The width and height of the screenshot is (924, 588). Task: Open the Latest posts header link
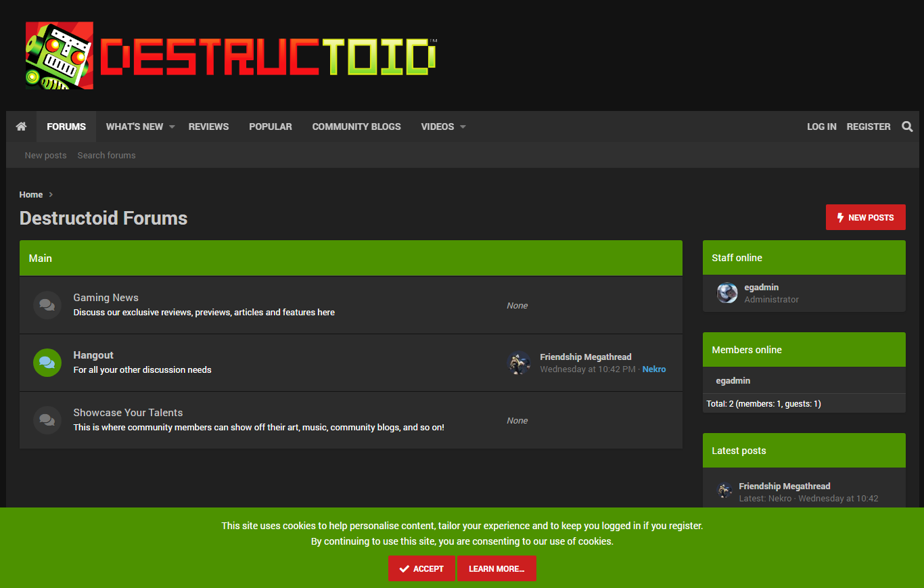click(739, 451)
